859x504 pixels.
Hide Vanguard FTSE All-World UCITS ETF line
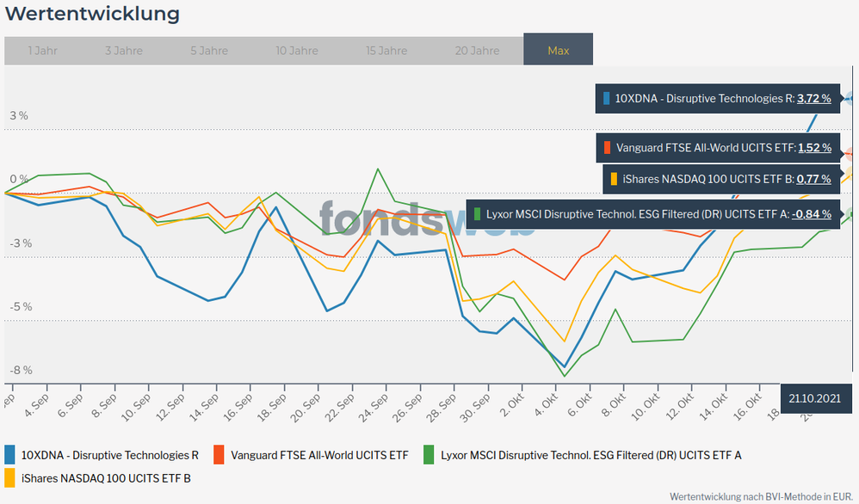click(319, 455)
